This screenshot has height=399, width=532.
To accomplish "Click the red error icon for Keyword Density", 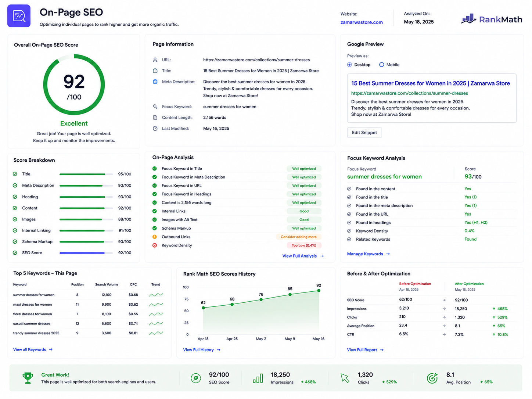I will pyautogui.click(x=155, y=245).
